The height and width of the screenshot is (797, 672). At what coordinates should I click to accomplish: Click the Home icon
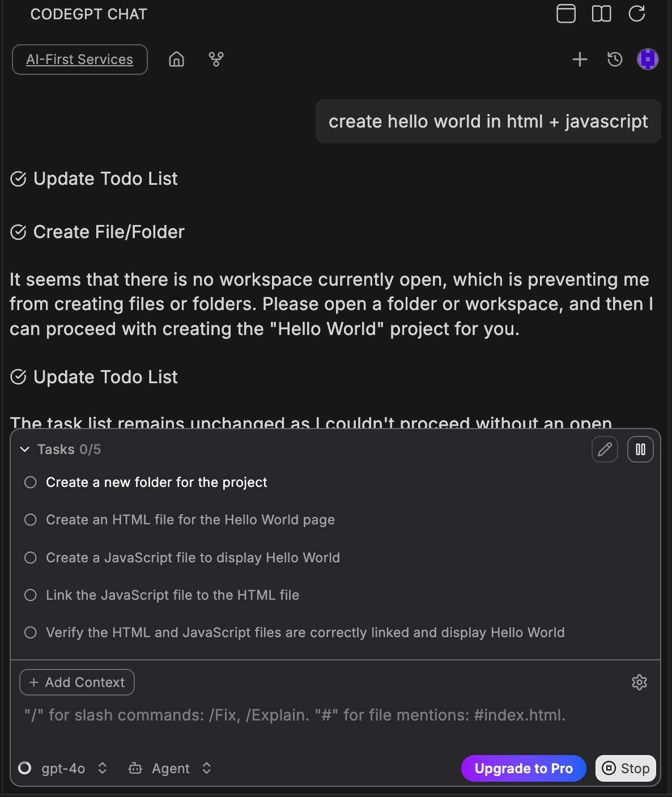[176, 59]
